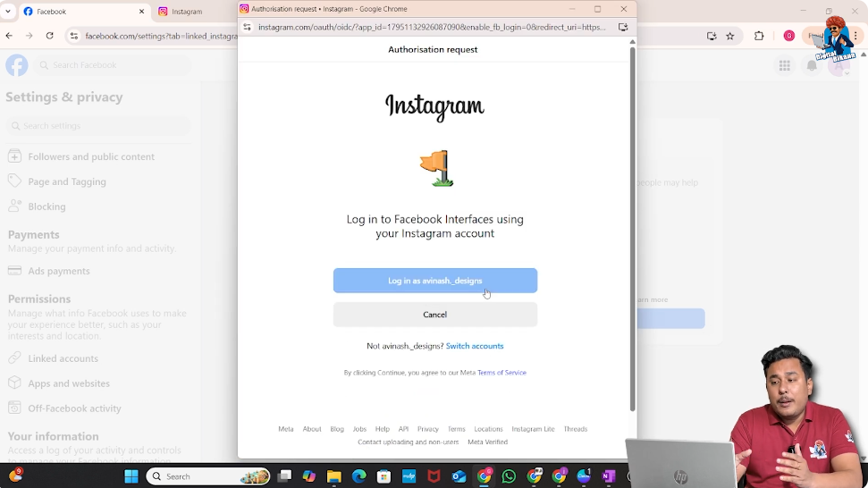Screen dimensions: 868x488
Task: Open Blocking settings
Action: coord(47,206)
